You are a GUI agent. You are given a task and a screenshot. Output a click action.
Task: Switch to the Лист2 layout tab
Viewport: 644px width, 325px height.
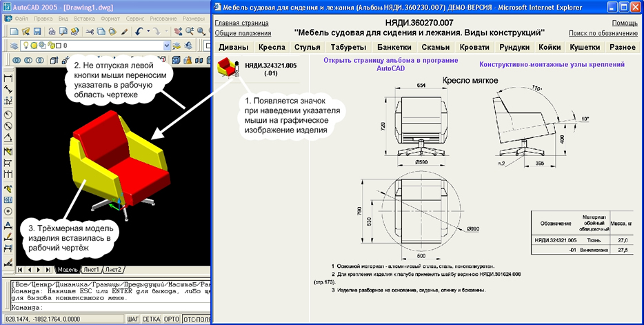112,270
